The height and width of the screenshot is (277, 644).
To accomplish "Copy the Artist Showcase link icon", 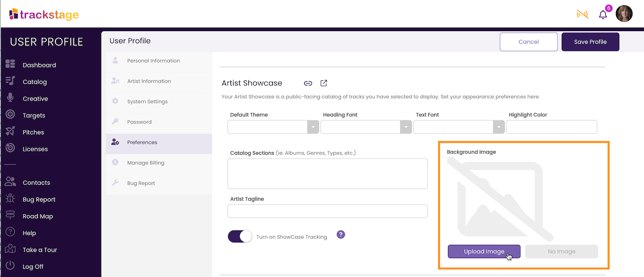I will point(308,83).
